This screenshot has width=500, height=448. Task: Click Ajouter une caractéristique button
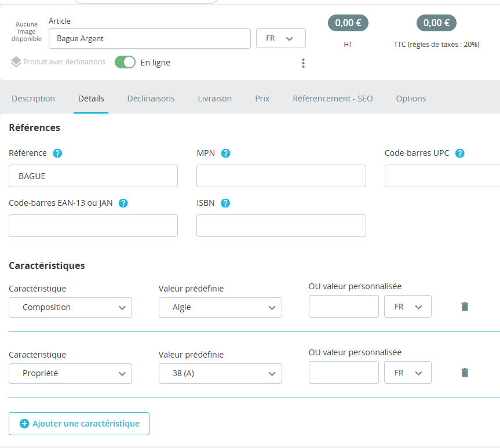(79, 424)
